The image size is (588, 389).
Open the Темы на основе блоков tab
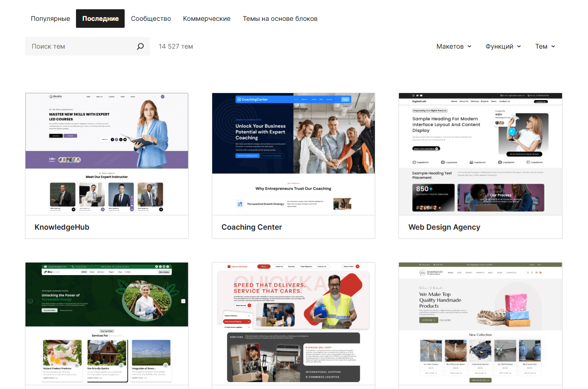point(280,19)
